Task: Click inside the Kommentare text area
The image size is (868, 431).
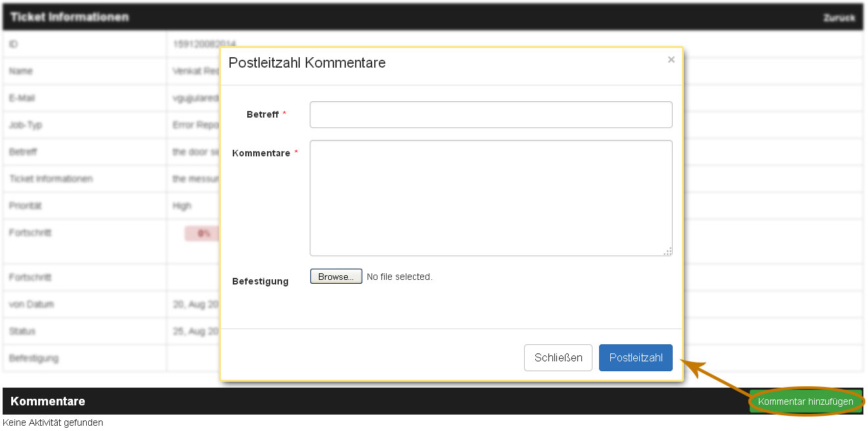Action: (491, 197)
